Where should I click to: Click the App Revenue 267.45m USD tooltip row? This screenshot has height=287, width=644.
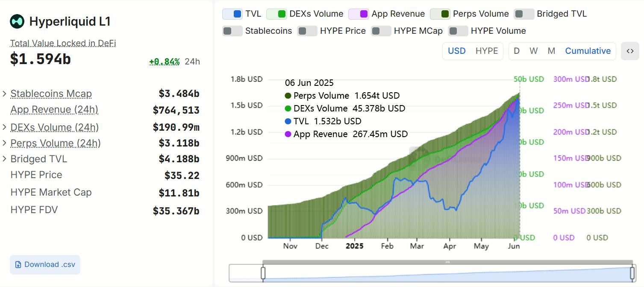coord(346,134)
